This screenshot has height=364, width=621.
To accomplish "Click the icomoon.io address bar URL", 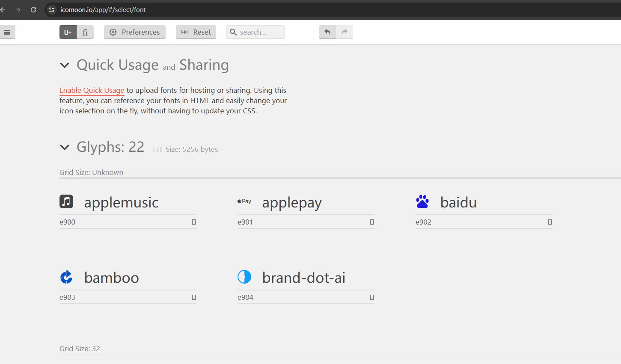I will pos(103,9).
